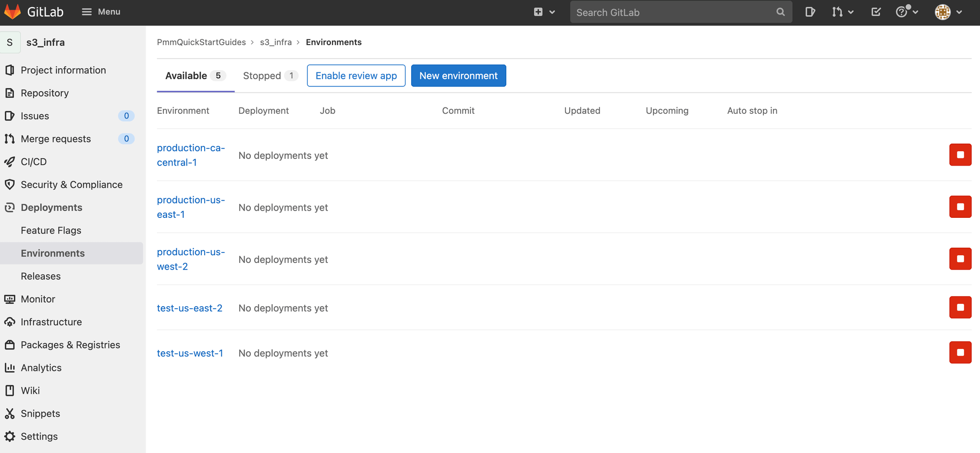Expand the new item plus dropdown
Screen dimensions: 980x453
point(543,12)
